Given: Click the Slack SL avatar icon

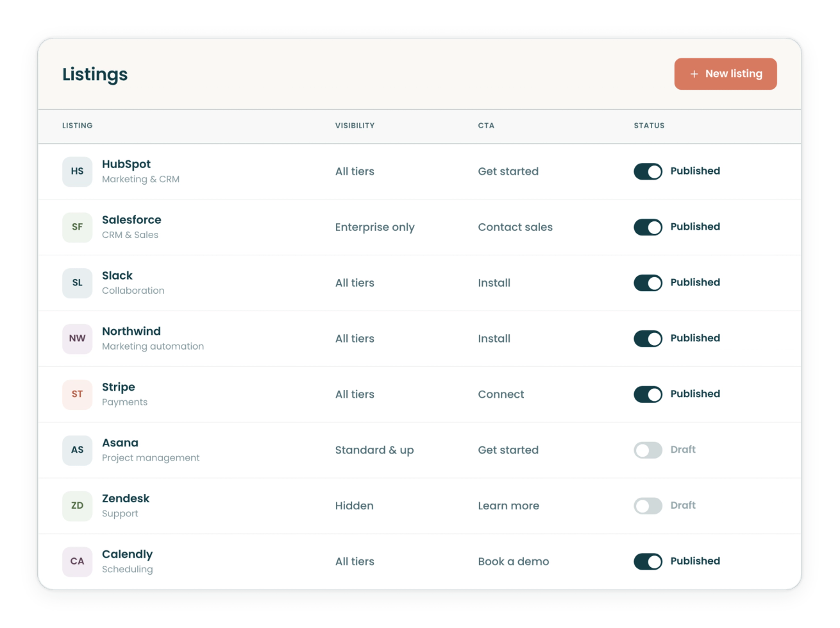Looking at the screenshot, I should [77, 283].
